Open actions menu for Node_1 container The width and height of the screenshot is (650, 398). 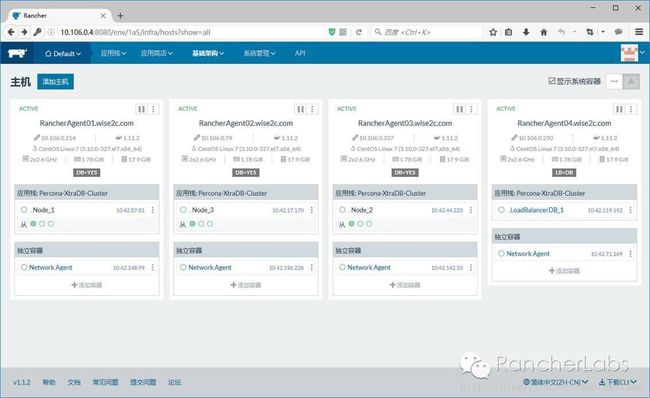(x=153, y=210)
